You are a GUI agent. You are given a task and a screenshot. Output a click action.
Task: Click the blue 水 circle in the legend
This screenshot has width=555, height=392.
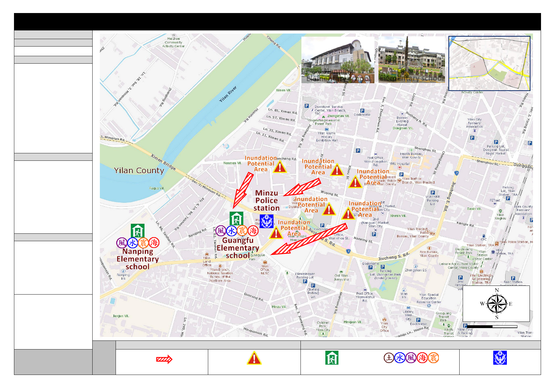coord(400,358)
